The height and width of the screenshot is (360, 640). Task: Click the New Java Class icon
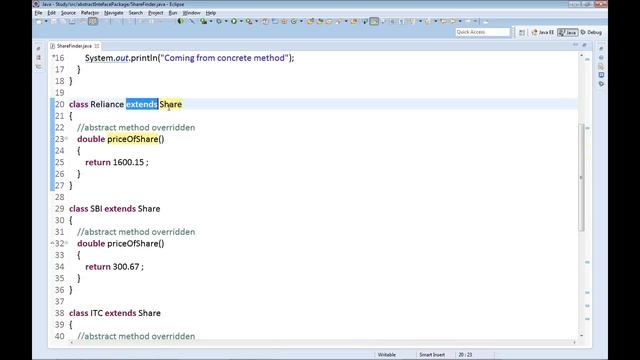(x=294, y=21)
